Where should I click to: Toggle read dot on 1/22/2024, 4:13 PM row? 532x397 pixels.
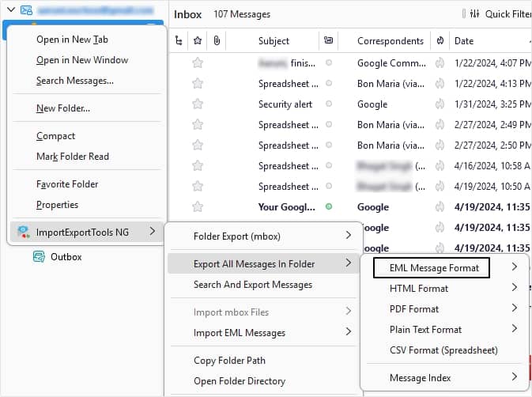(329, 83)
